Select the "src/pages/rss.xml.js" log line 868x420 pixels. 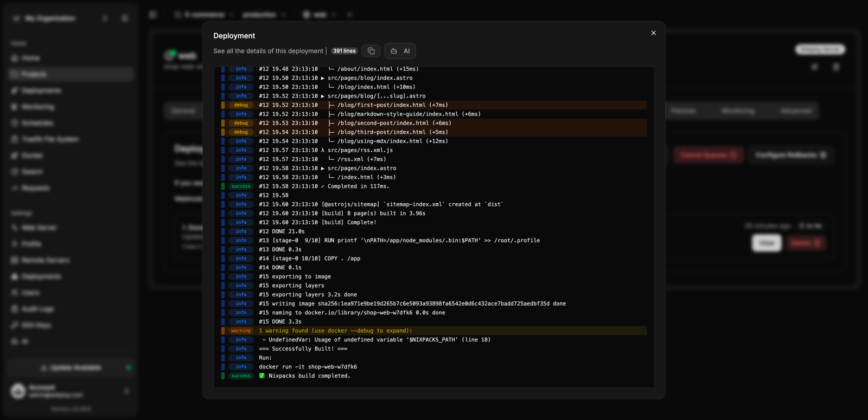[x=434, y=150]
